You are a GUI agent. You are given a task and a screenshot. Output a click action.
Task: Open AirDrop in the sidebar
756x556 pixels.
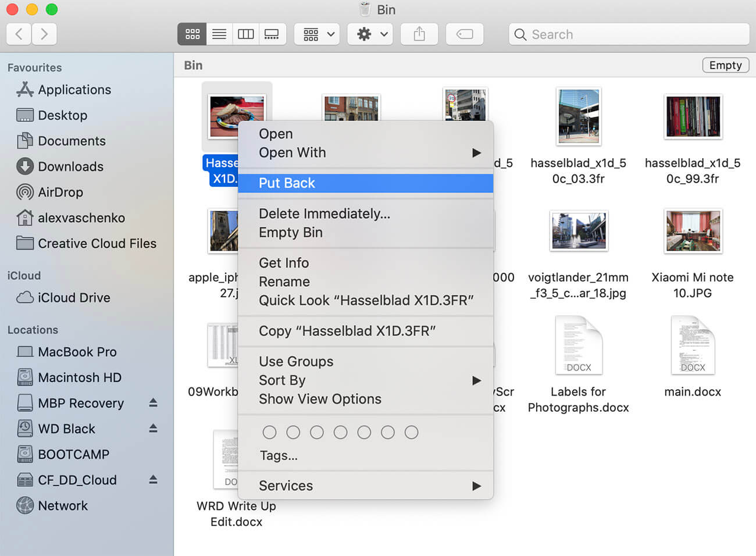60,192
